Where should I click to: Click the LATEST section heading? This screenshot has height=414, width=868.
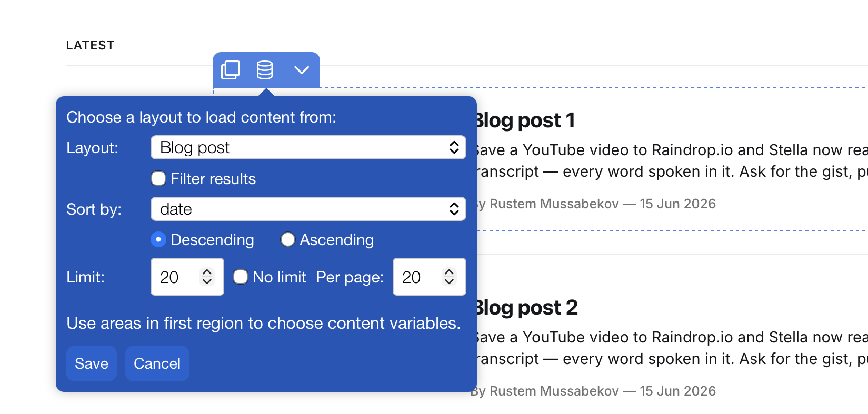click(x=91, y=45)
